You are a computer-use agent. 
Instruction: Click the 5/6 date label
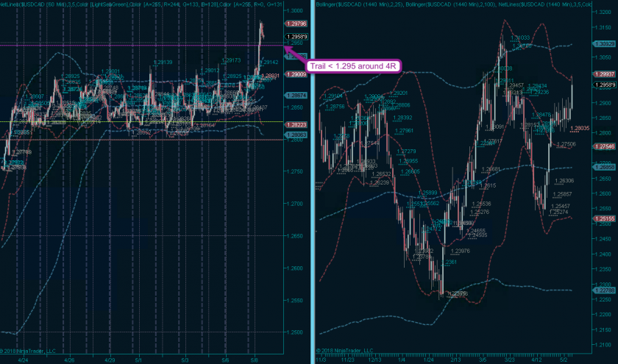tap(225, 360)
